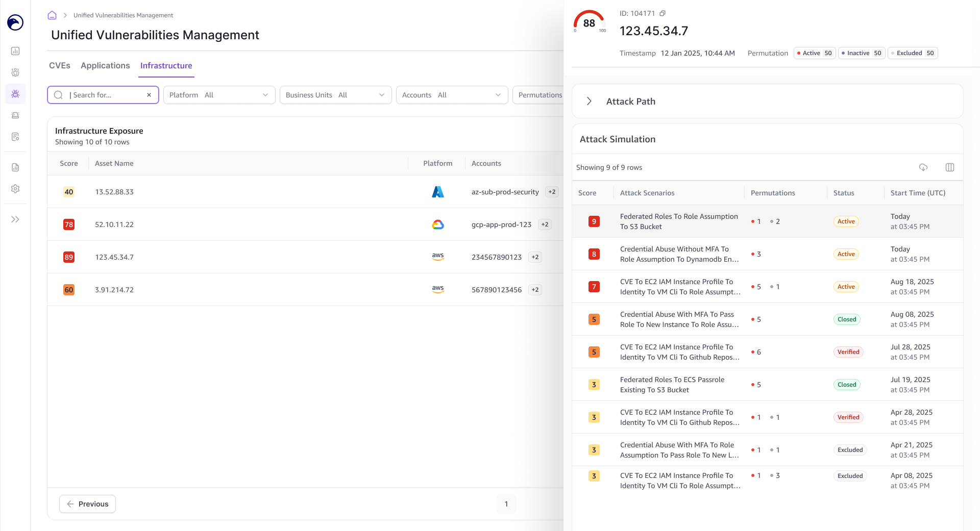Clear the search field with x icon
Image resolution: width=980 pixels, height=531 pixels.
coord(149,95)
